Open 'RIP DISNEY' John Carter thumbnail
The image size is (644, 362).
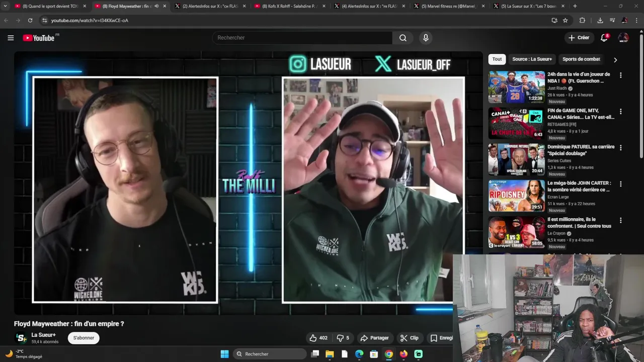517,196
